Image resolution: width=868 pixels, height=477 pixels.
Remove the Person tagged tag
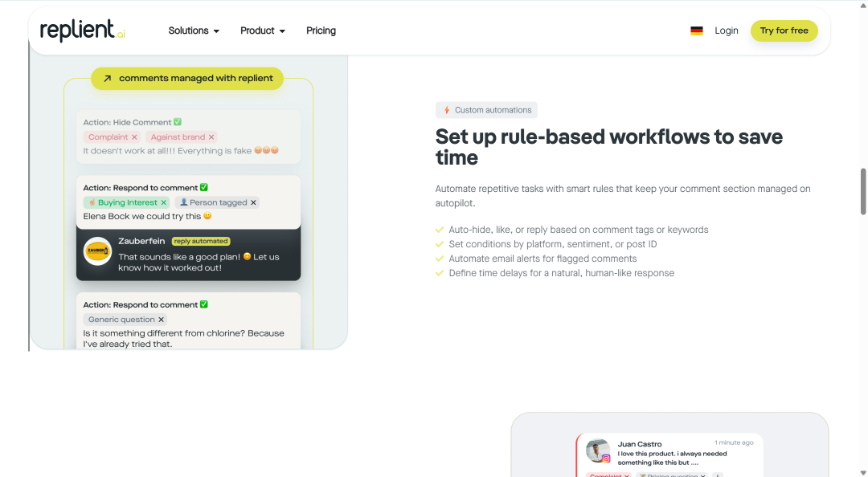pos(253,202)
